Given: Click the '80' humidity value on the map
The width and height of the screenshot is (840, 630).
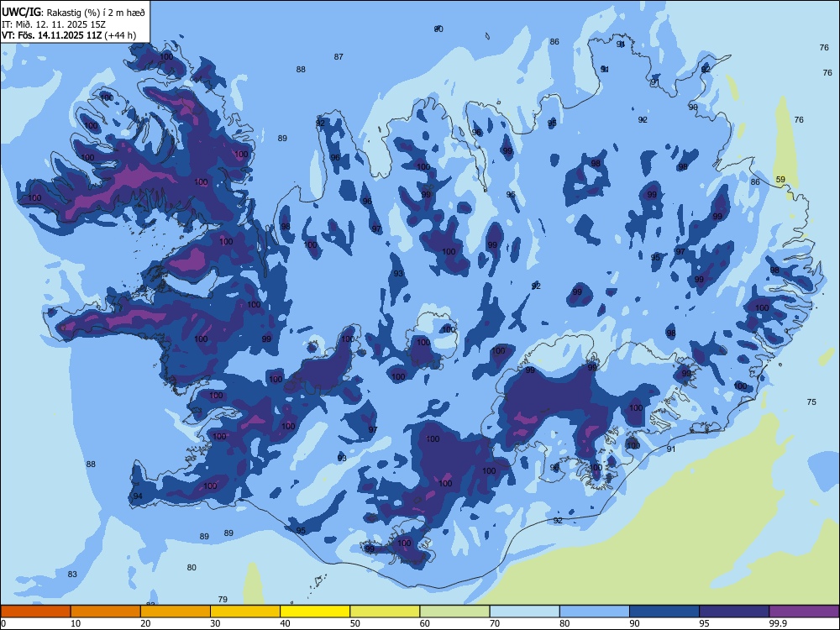Looking at the screenshot, I should pos(192,567).
